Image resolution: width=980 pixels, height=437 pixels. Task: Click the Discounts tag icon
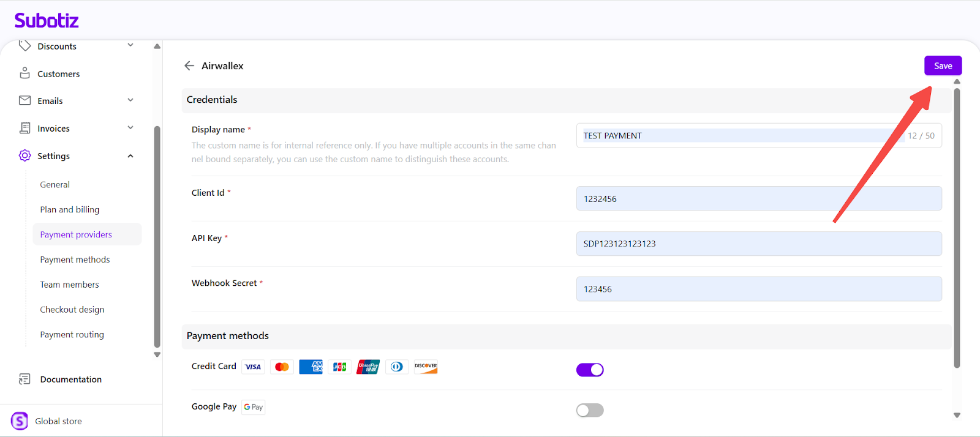(24, 46)
